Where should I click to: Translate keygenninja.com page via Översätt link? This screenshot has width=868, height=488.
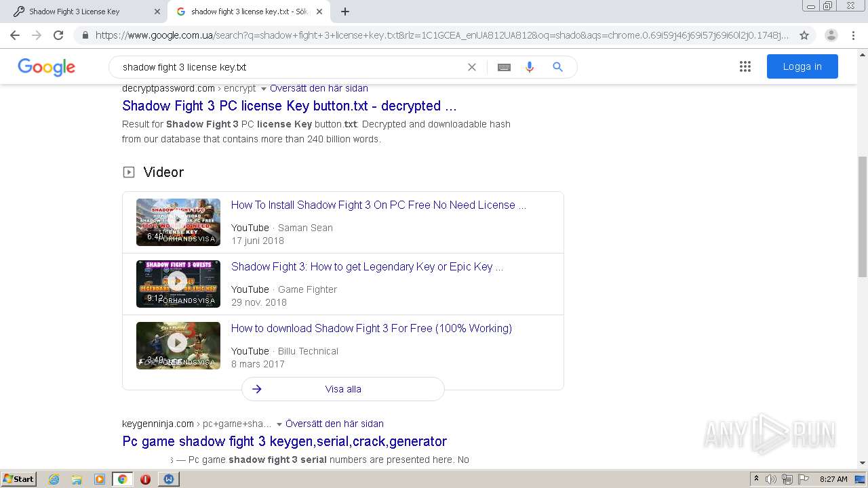click(334, 424)
